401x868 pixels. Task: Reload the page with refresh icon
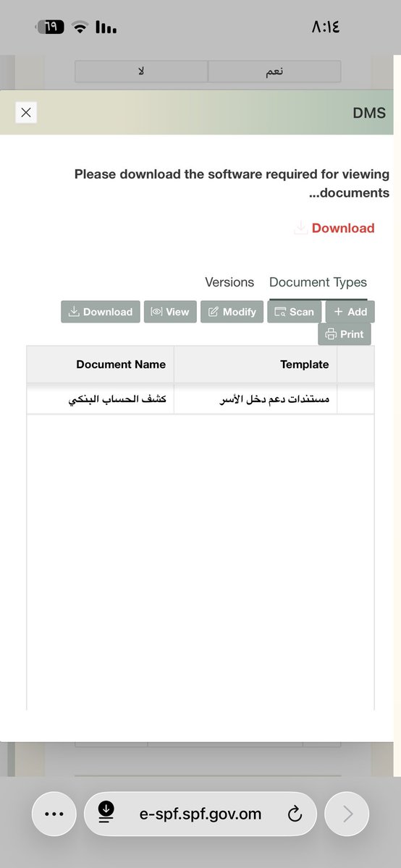click(x=295, y=814)
